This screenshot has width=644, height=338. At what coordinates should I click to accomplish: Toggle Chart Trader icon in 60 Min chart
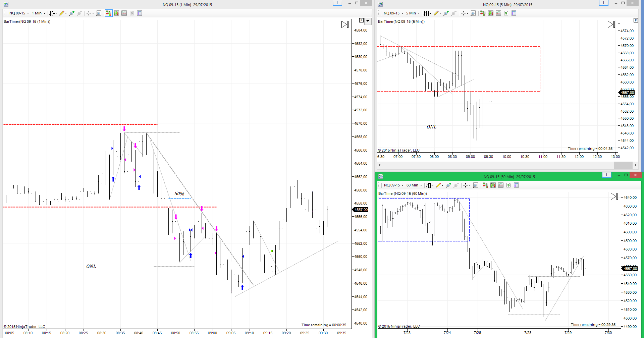click(485, 185)
